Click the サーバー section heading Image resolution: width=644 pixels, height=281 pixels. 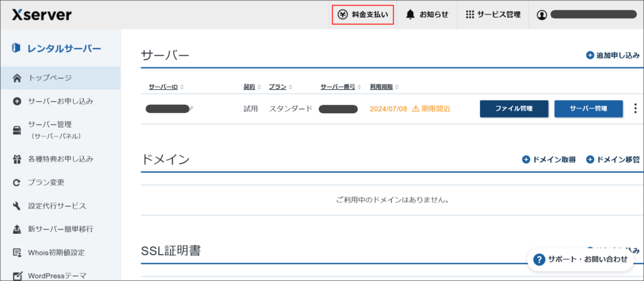pyautogui.click(x=165, y=55)
